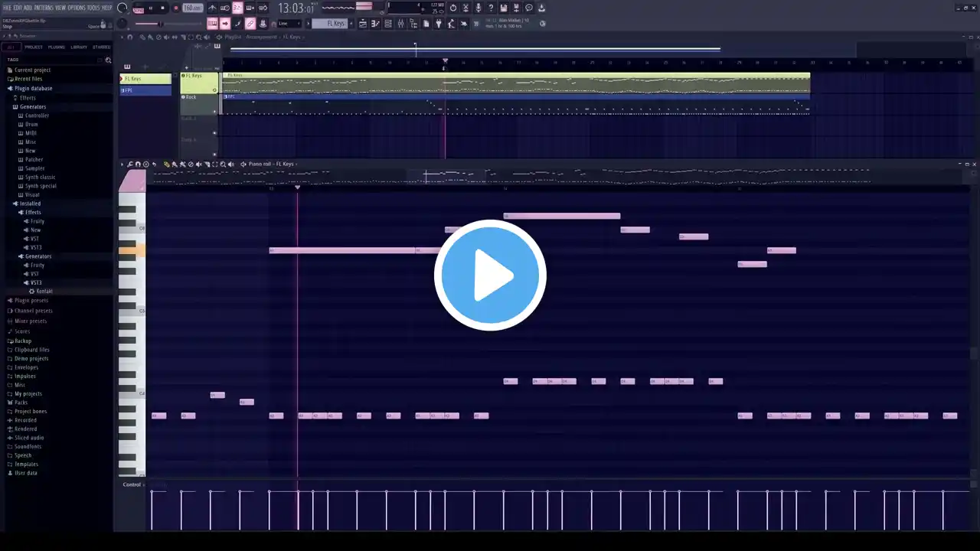Click the tempo 160 BPM field
The image size is (980, 551).
[192, 8]
